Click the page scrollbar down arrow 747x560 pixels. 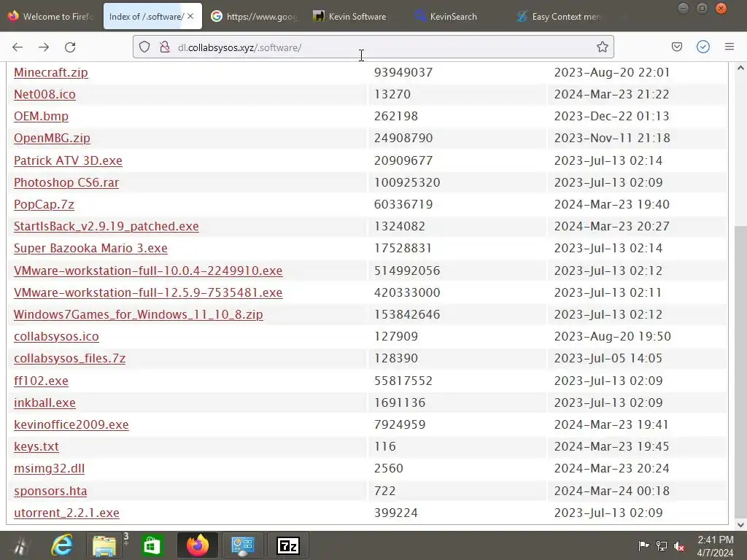[740, 525]
